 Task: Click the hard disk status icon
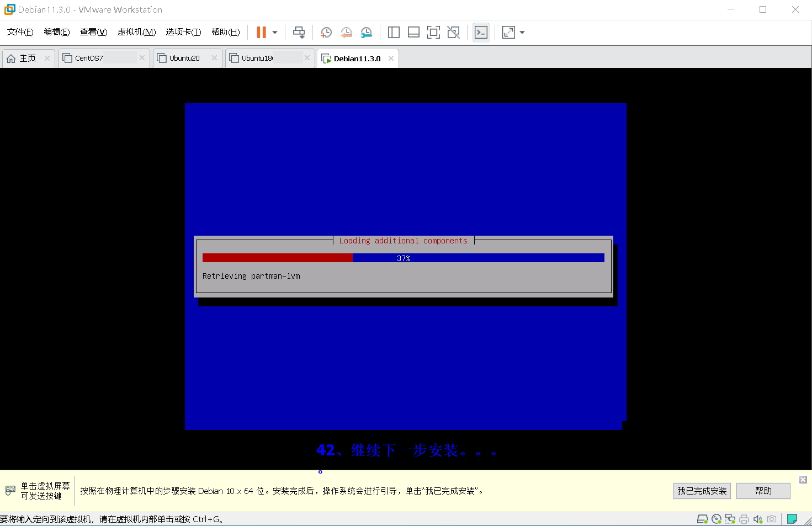click(x=702, y=519)
